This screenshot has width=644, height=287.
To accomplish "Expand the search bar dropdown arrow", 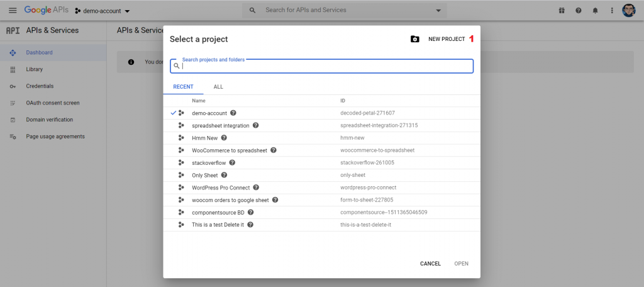I will (438, 10).
